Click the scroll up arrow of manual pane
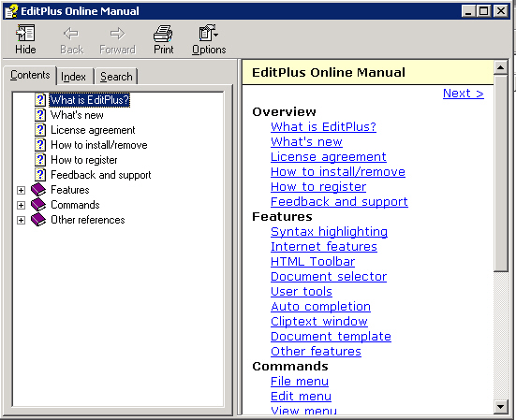 click(x=500, y=67)
